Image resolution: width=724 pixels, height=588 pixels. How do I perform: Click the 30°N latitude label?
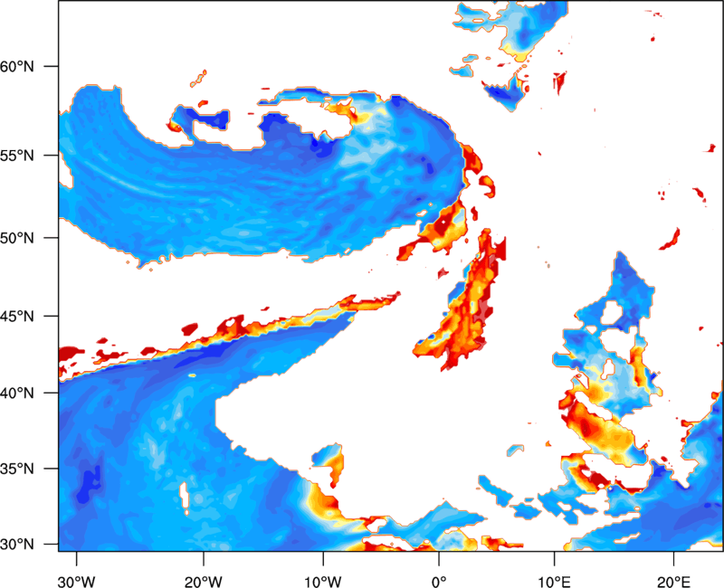point(17,545)
